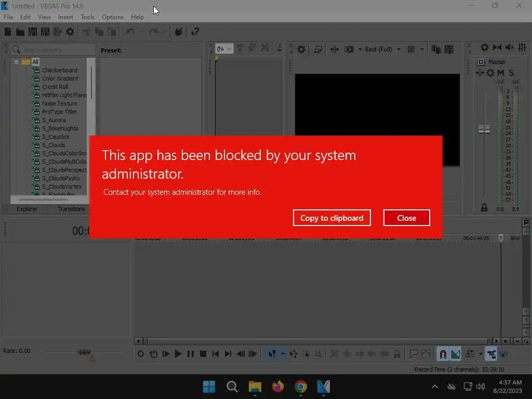Click the first Save floppy icon

pos(33,32)
